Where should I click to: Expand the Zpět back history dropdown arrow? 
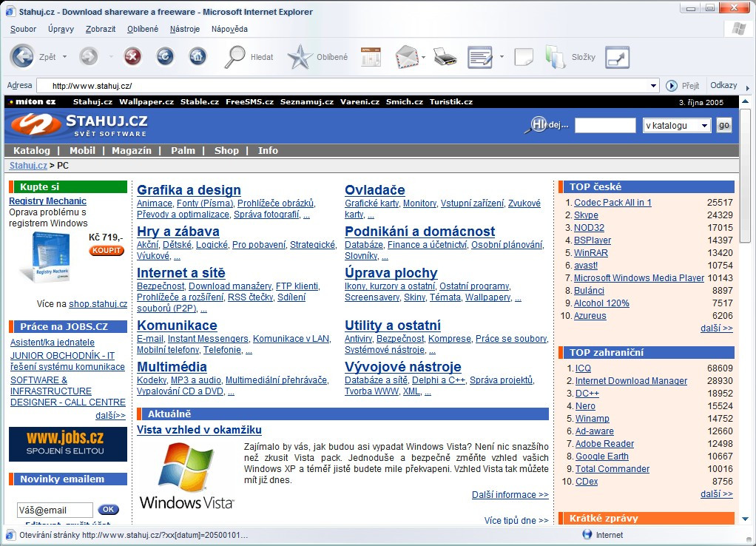64,57
